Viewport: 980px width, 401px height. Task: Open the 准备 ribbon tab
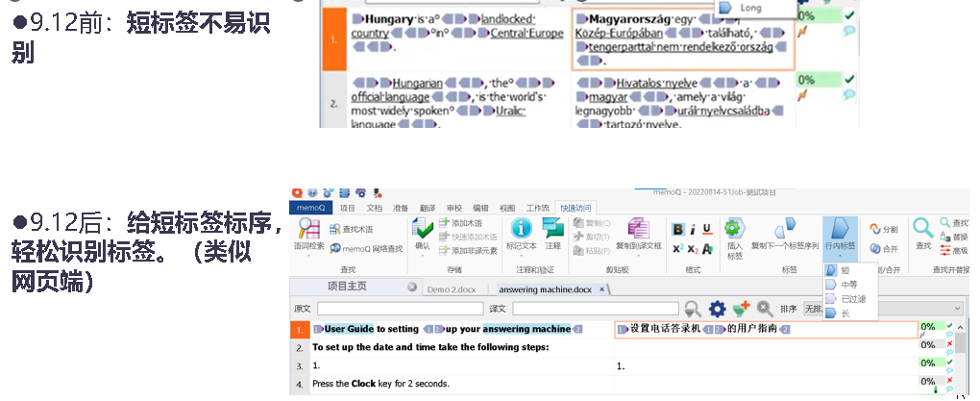coord(401,208)
